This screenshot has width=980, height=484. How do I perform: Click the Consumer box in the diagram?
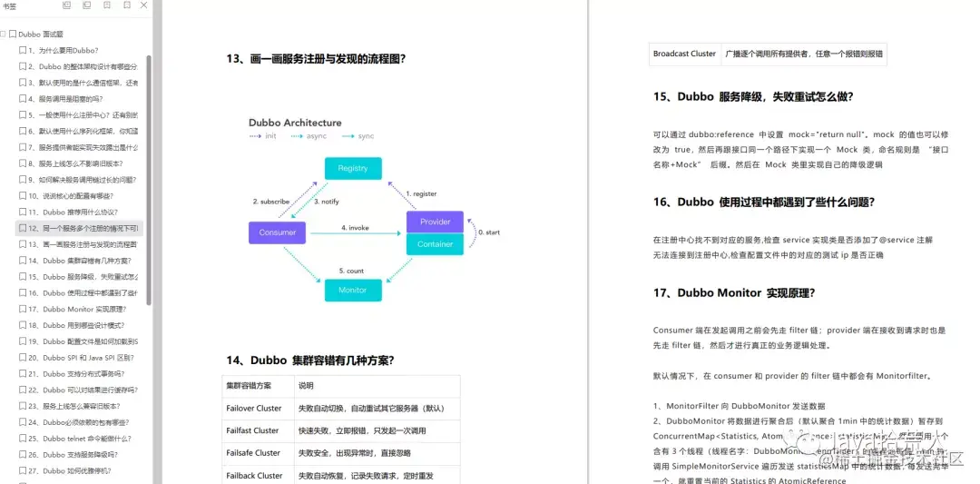(278, 232)
